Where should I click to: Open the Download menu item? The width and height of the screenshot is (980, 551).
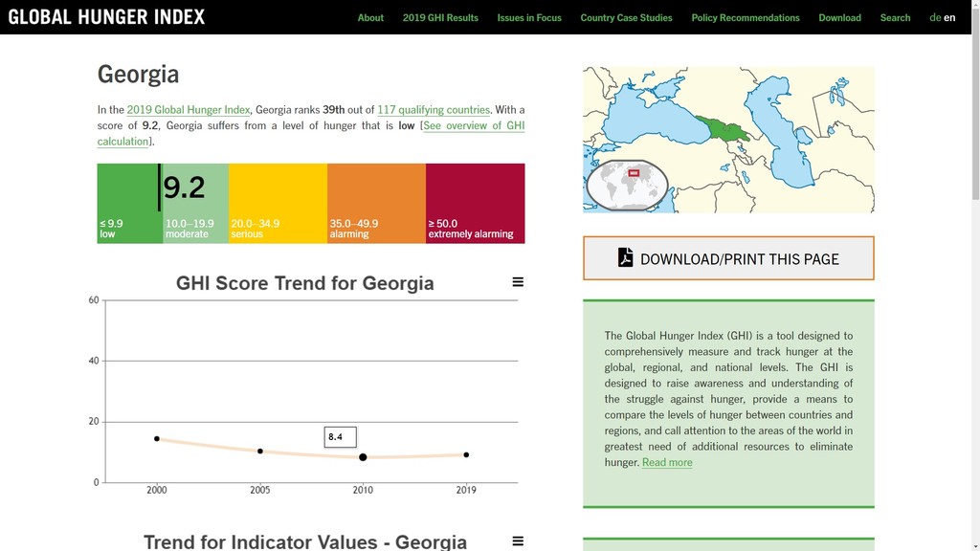[839, 17]
